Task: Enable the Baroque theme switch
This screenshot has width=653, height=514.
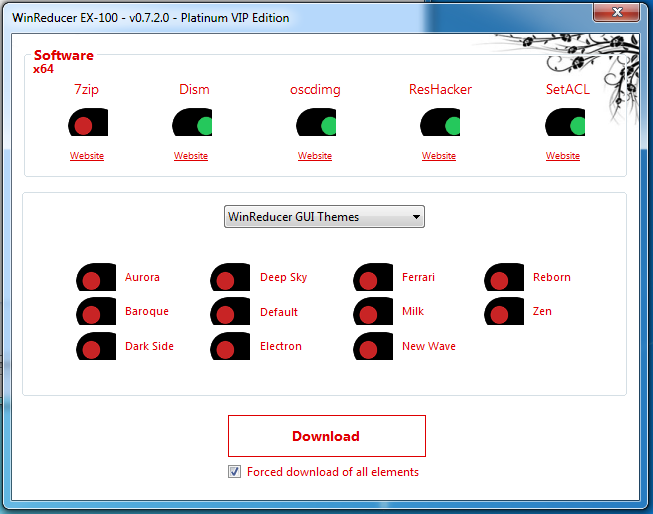Action: click(x=96, y=311)
